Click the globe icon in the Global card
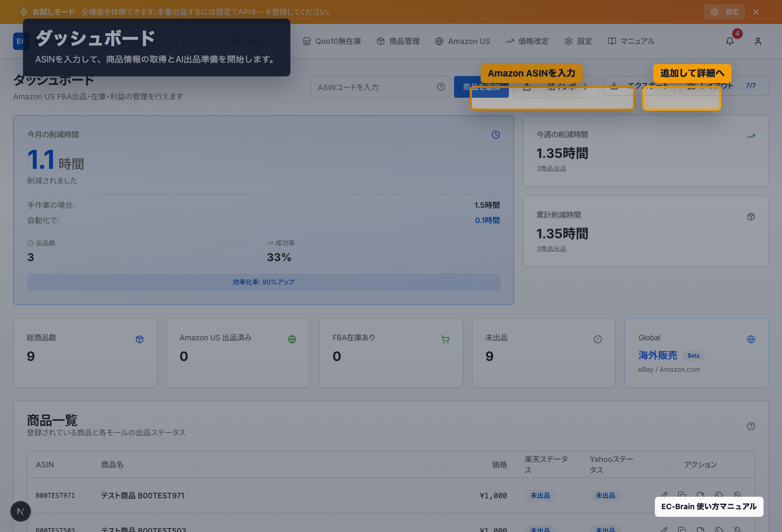The width and height of the screenshot is (782, 532). (751, 339)
